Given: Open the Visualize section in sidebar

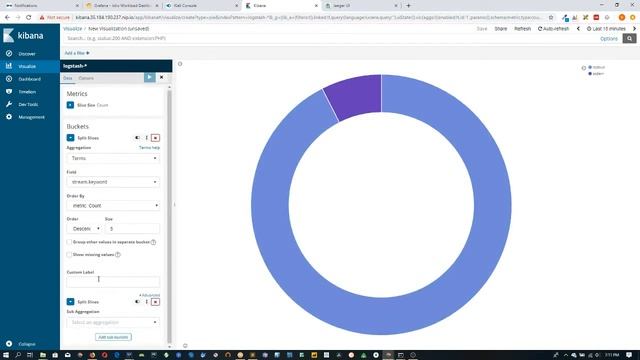Looking at the screenshot, I should 27,66.
